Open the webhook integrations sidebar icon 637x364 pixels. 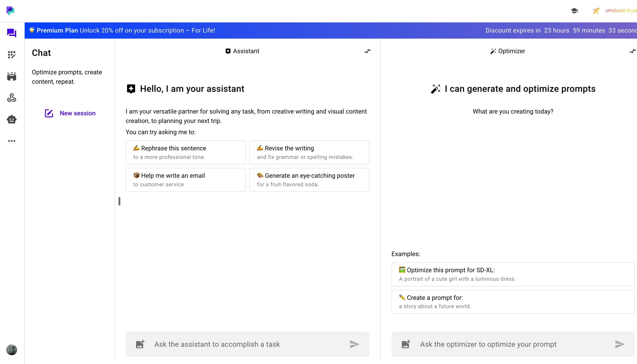(x=11, y=98)
